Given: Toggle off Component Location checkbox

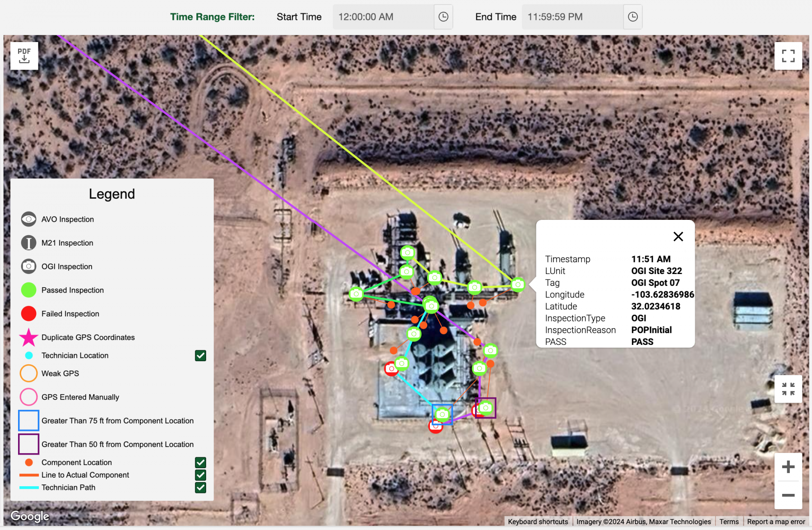Looking at the screenshot, I should click(x=200, y=463).
